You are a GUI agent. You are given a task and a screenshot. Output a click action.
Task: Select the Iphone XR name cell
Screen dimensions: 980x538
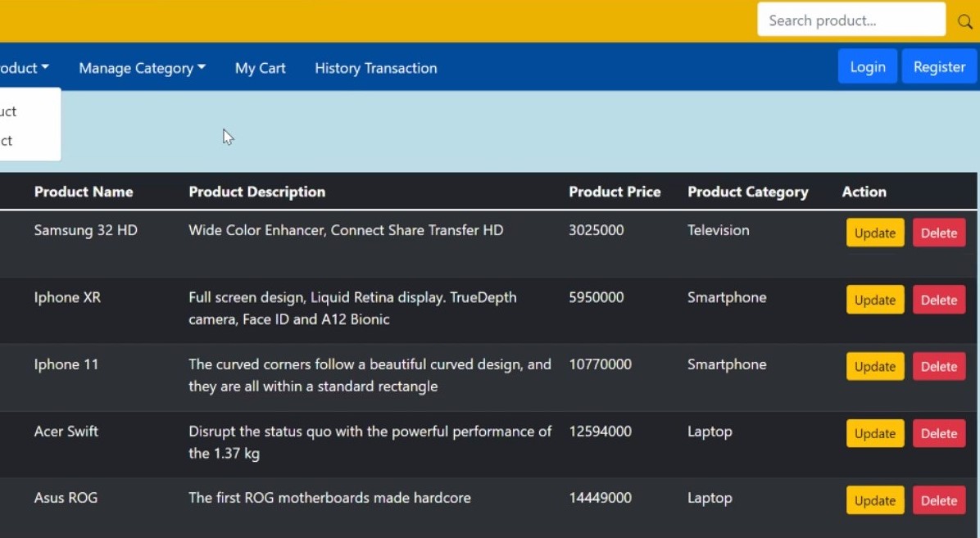pos(67,297)
